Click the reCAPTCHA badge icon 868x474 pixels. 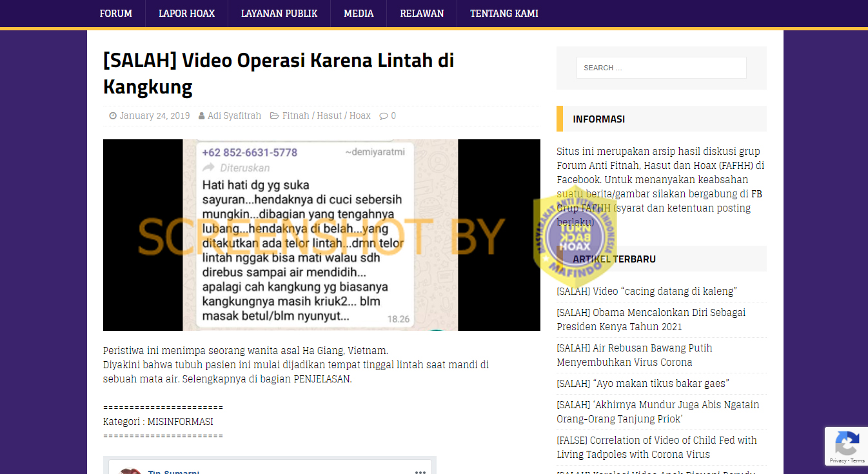(846, 443)
